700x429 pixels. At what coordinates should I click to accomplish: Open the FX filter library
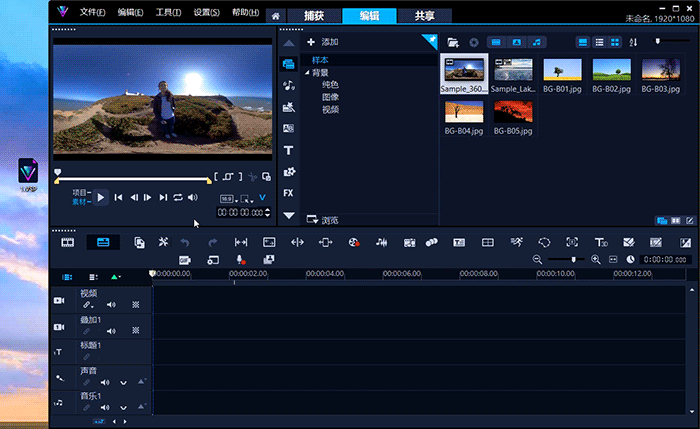(x=288, y=192)
